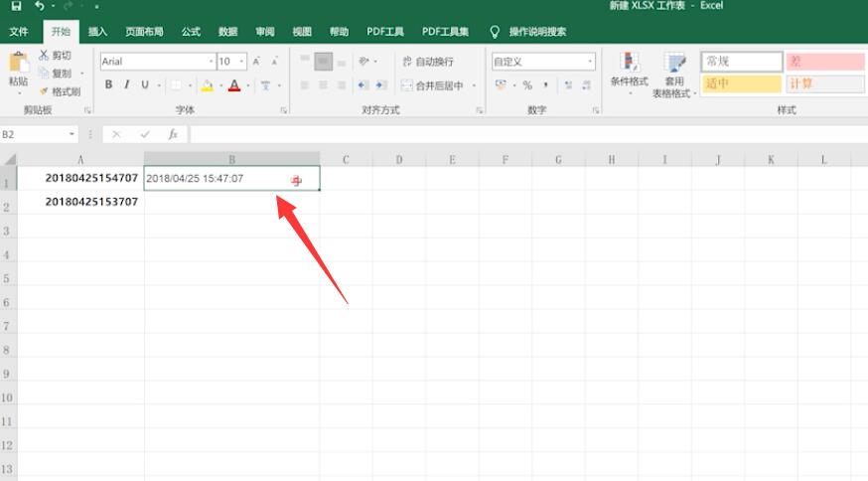This screenshot has width=868, height=481.
Task: Decrease font size with the smaller A icon
Action: pos(274,62)
